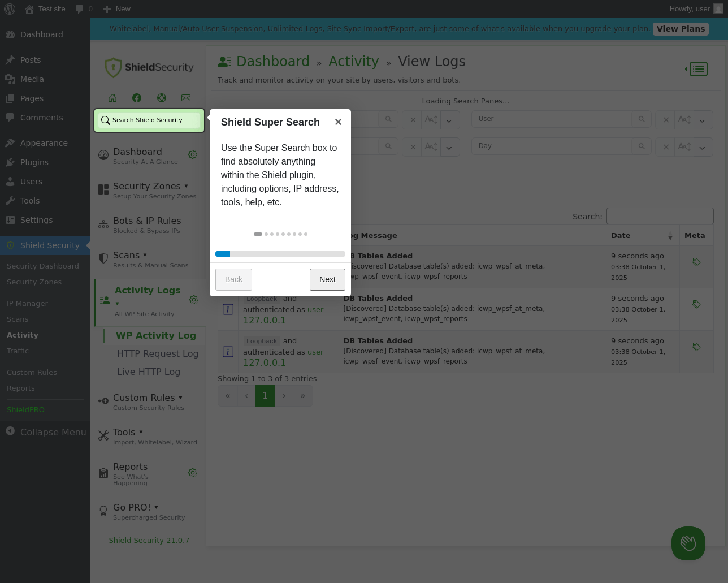The width and height of the screenshot is (728, 583).
Task: Click Next in the tour popup
Action: tap(327, 279)
